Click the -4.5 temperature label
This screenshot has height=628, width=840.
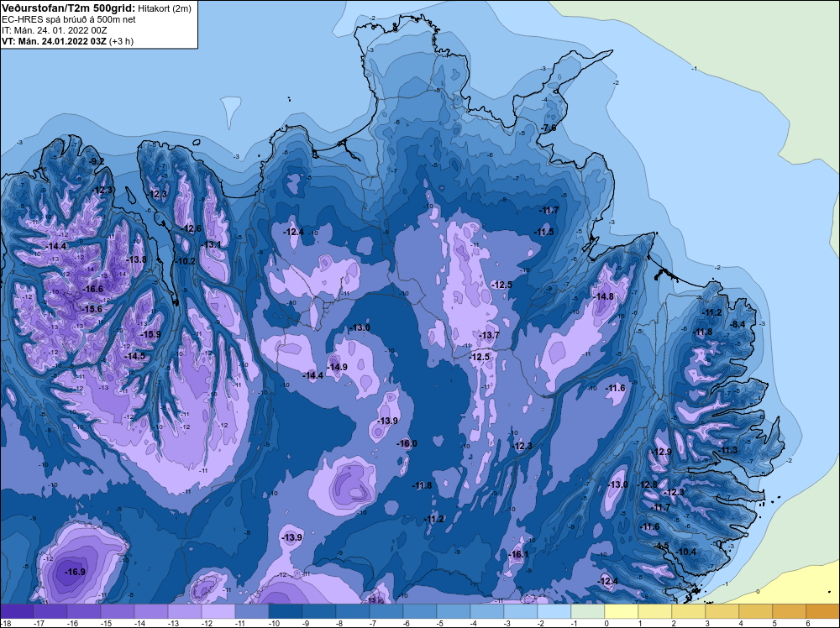pyautogui.click(x=661, y=546)
